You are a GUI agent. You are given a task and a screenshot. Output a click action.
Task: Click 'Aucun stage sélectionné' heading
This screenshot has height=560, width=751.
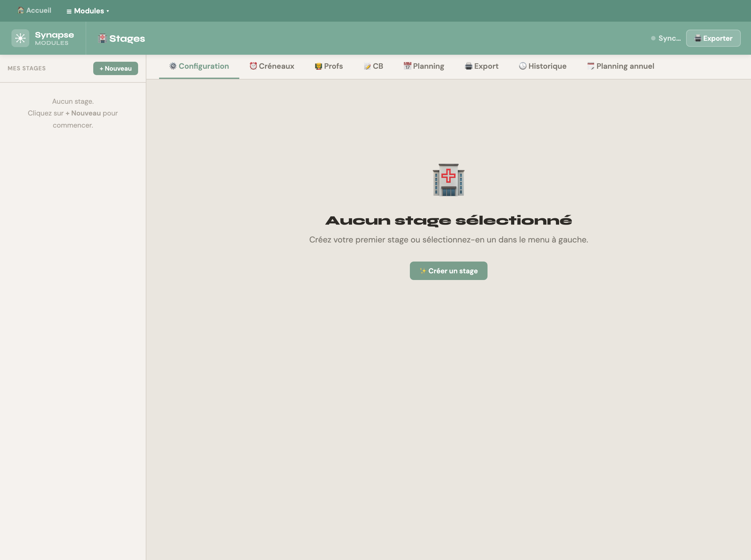pyautogui.click(x=448, y=221)
